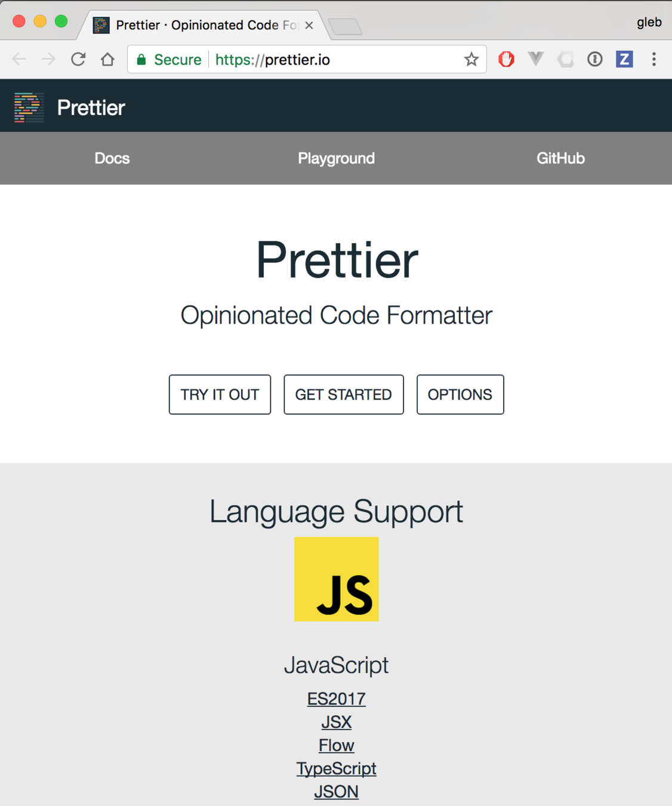Screen dimensions: 672x806
Task: Click the browser back arrow
Action: pos(19,59)
